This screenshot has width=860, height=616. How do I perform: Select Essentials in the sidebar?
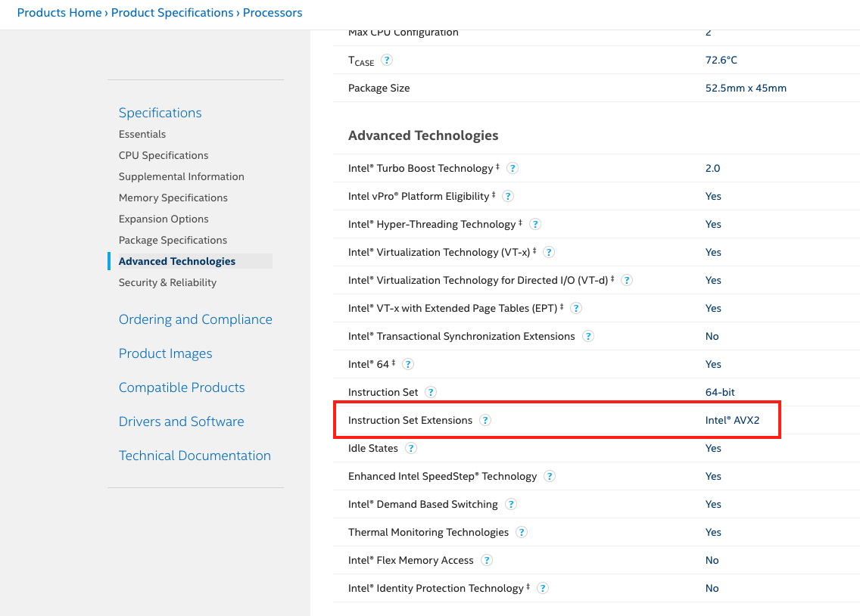[x=142, y=134]
